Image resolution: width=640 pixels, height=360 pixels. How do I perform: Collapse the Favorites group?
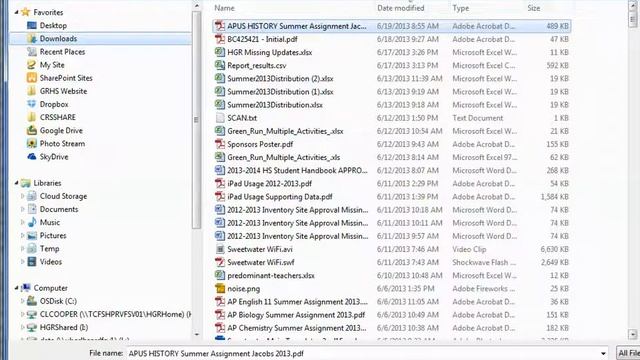16,12
